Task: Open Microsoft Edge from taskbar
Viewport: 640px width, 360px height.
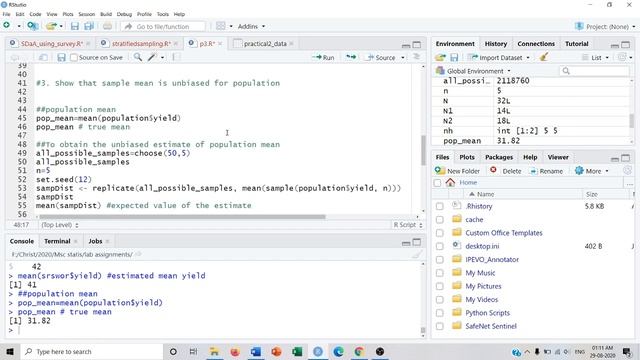Action: point(338,351)
